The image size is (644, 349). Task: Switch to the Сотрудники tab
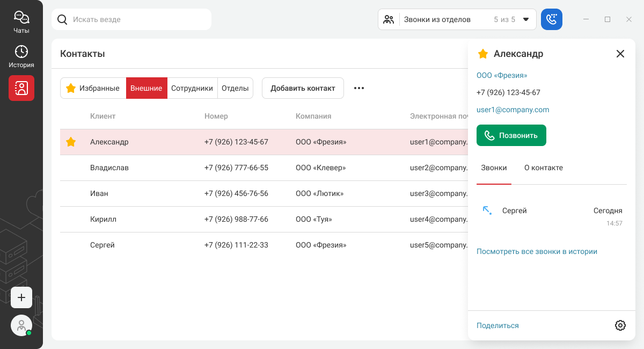point(192,88)
